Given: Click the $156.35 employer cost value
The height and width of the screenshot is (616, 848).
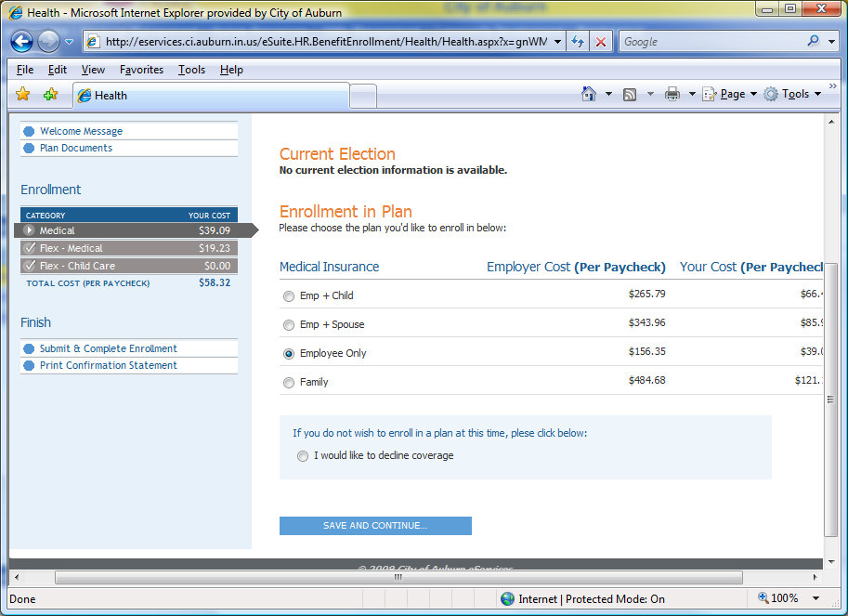Looking at the screenshot, I should tap(646, 351).
